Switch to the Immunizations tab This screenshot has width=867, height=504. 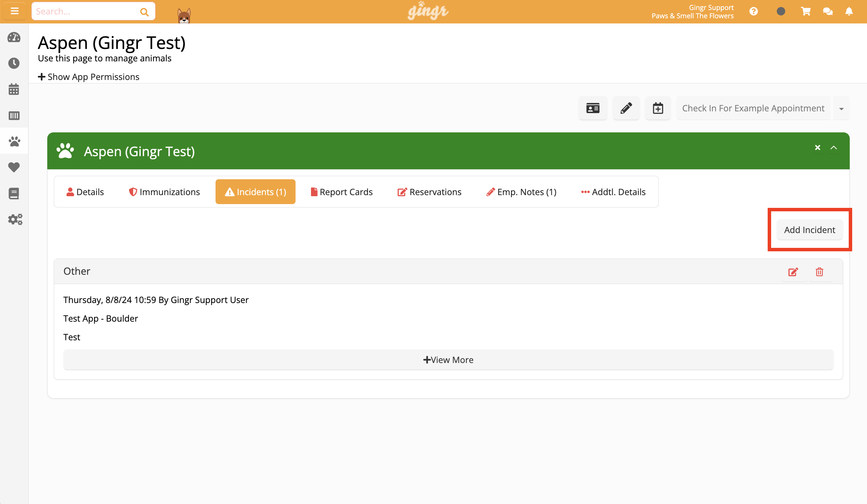point(165,192)
